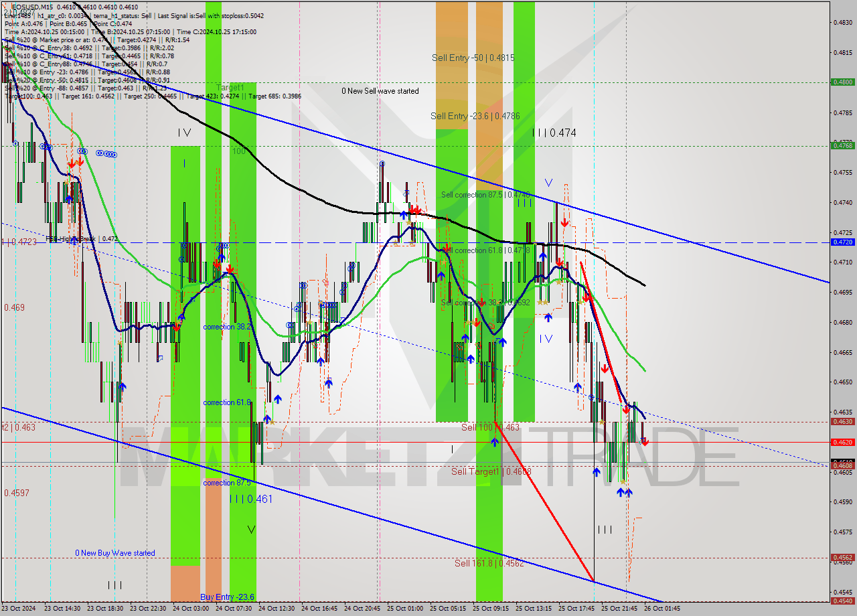Click the 'I I I 0.461' wave label
The image size is (857, 616).
pyautogui.click(x=251, y=499)
